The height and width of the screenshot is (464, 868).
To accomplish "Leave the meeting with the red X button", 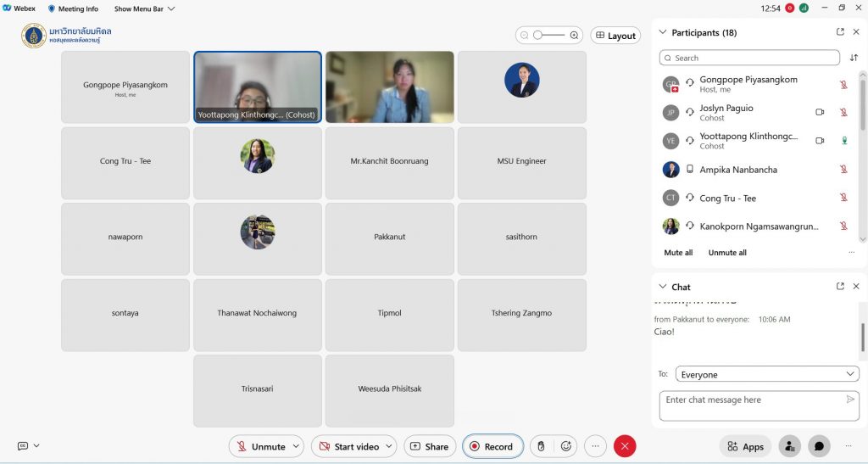I will [x=625, y=446].
